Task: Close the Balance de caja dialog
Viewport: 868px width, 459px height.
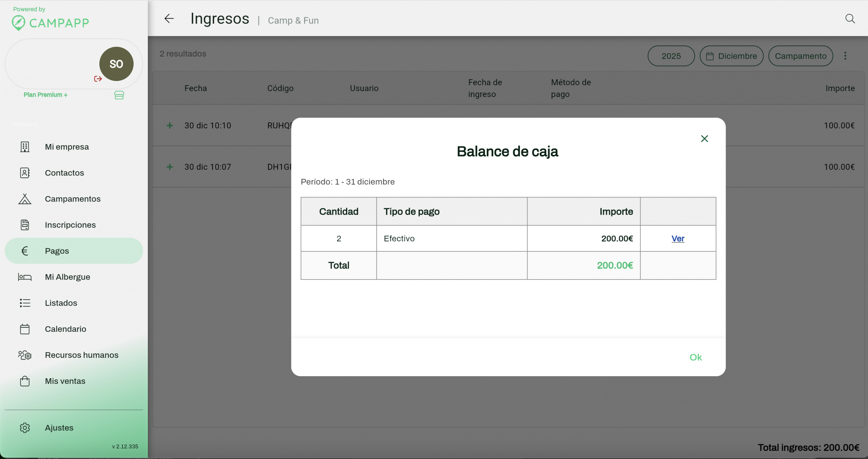Action: 704,139
